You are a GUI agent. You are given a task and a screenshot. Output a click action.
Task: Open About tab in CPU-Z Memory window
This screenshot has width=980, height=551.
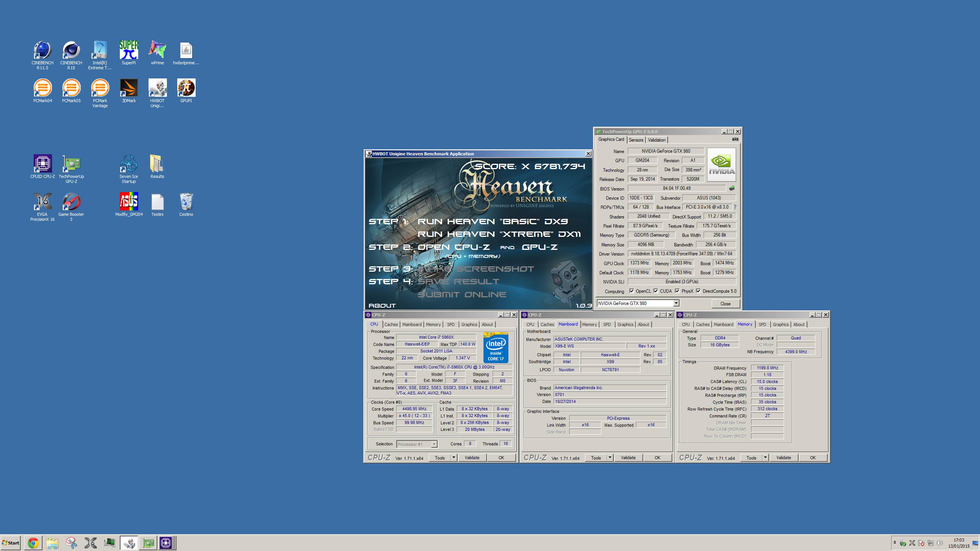click(799, 324)
